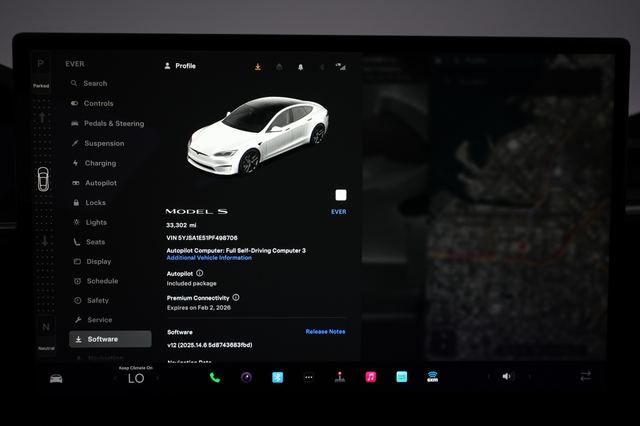The height and width of the screenshot is (426, 640).
Task: Tap the MODEL S title text
Action: coord(196,211)
